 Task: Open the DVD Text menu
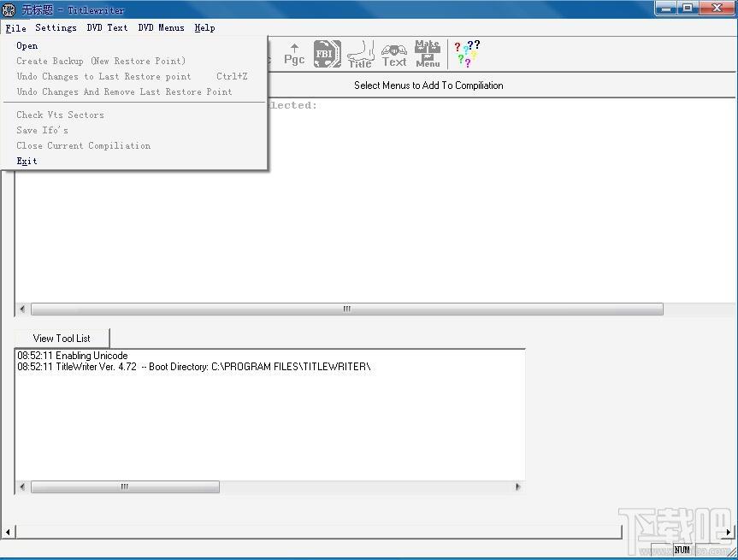pyautogui.click(x=107, y=27)
